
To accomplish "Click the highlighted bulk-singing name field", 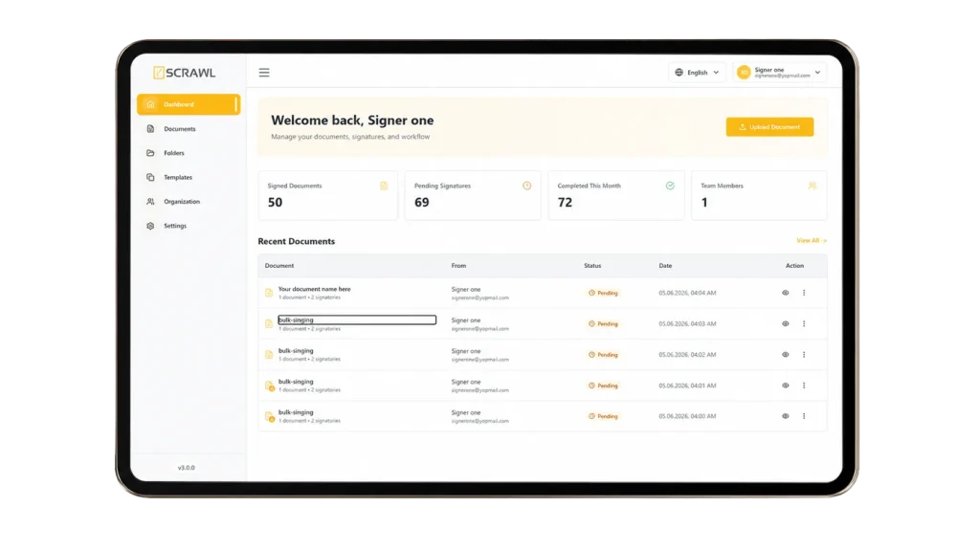I will (x=357, y=320).
